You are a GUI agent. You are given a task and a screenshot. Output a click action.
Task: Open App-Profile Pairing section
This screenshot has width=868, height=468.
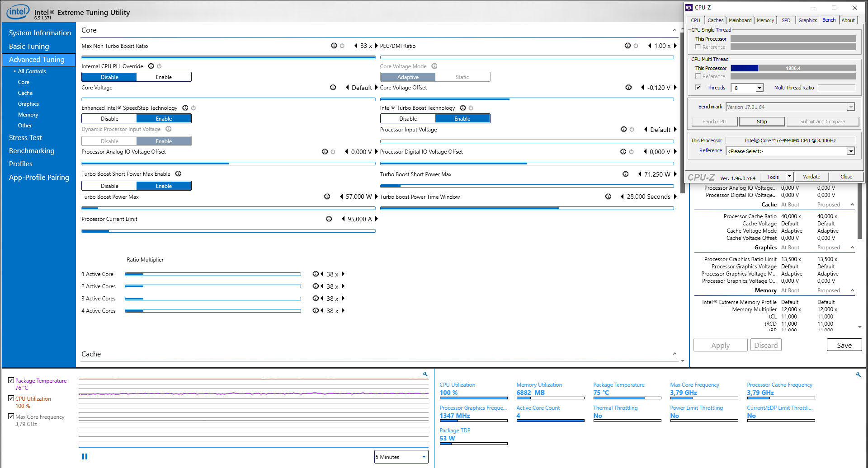[x=39, y=178]
